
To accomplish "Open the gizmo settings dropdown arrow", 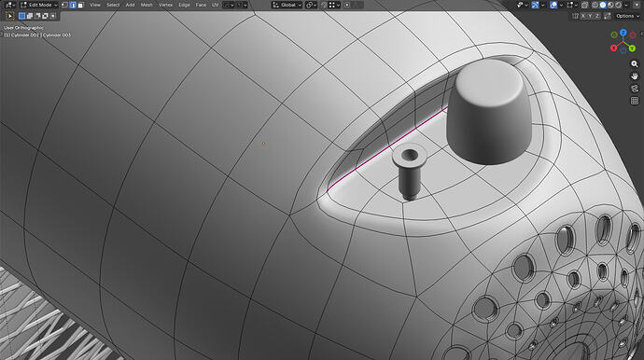I will pyautogui.click(x=543, y=6).
